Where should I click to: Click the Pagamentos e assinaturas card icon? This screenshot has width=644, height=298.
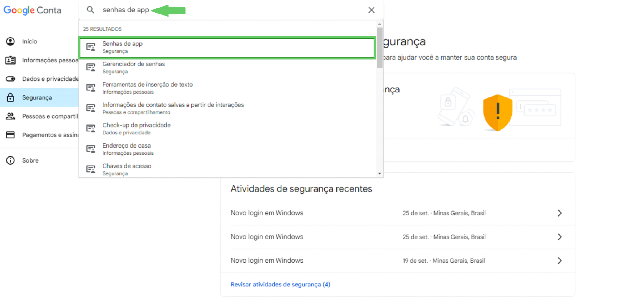[x=10, y=135]
